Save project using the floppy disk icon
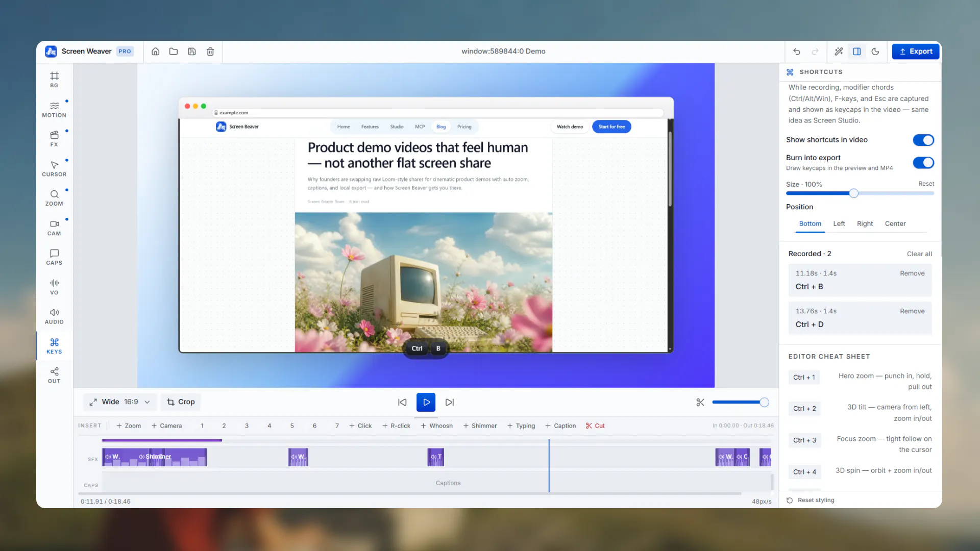 (x=192, y=52)
